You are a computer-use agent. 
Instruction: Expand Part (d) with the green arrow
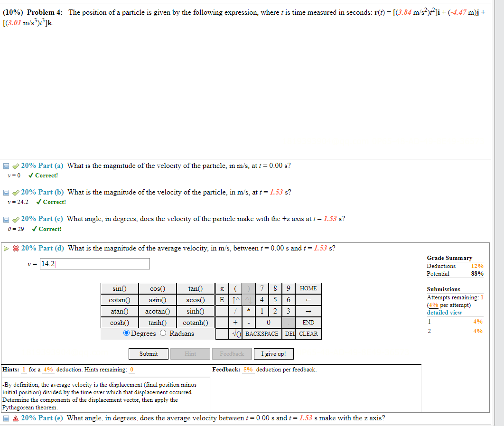coord(5,248)
